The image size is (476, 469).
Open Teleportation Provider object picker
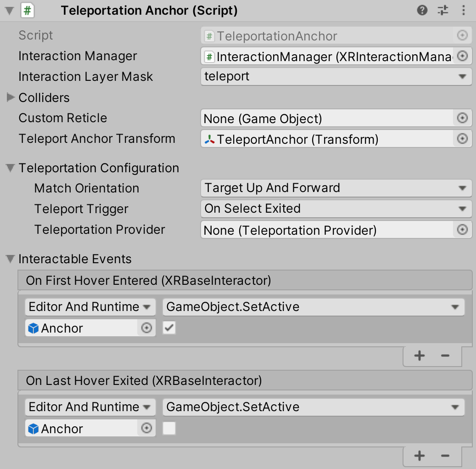463,230
